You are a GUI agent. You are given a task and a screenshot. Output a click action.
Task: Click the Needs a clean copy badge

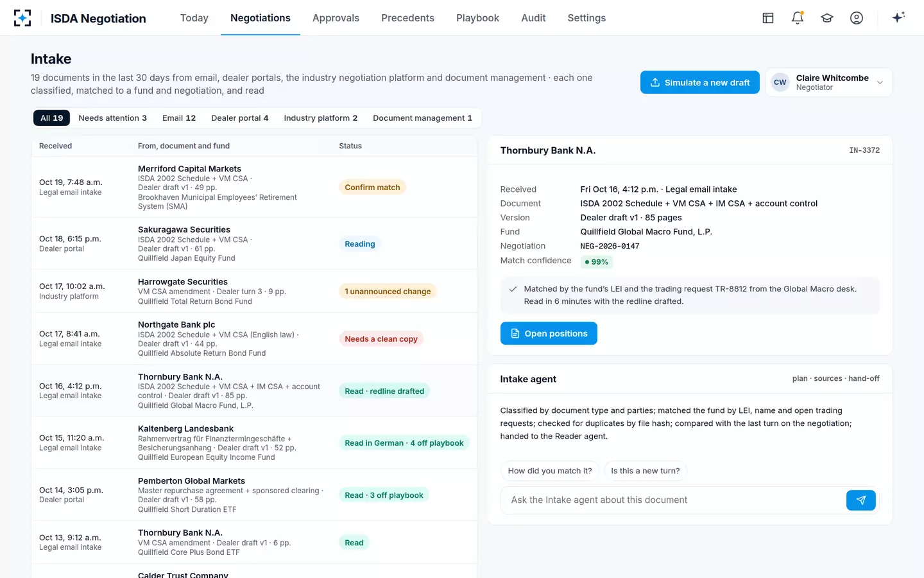(381, 339)
